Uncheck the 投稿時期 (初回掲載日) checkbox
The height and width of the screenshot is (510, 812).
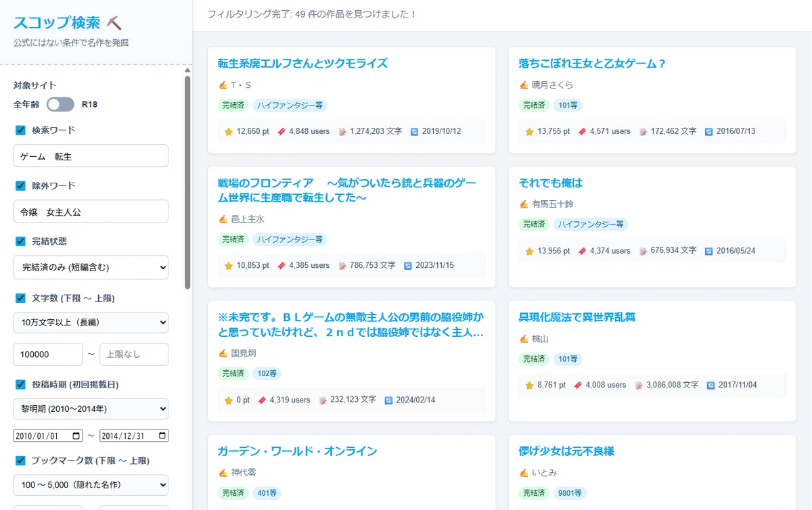tap(20, 384)
